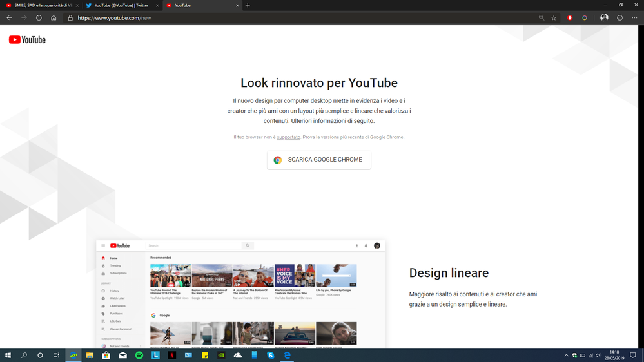Open OneDrive cloud icon on taskbar
This screenshot has height=362, width=644.
coord(237,355)
